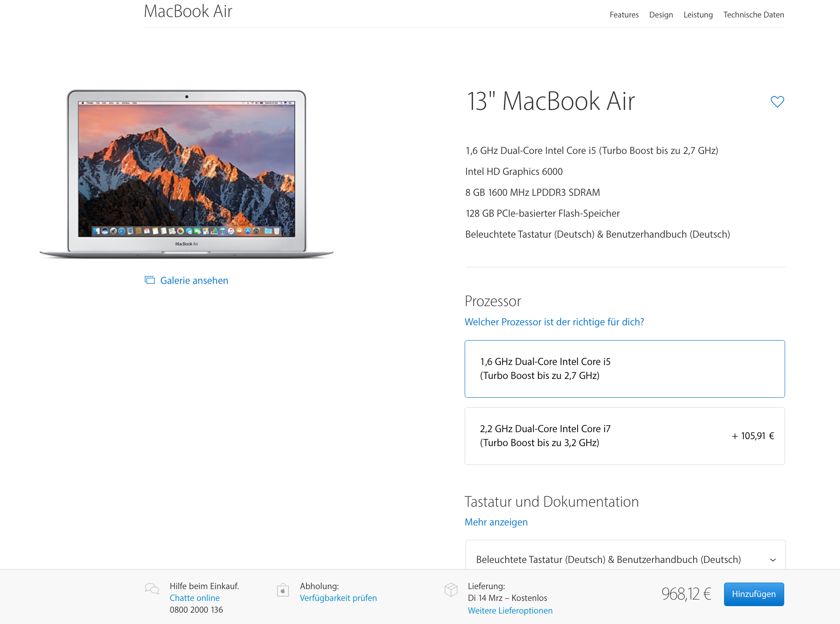Select the 2,2 GHz Core i7 processor option
The width and height of the screenshot is (840, 624).
(625, 436)
